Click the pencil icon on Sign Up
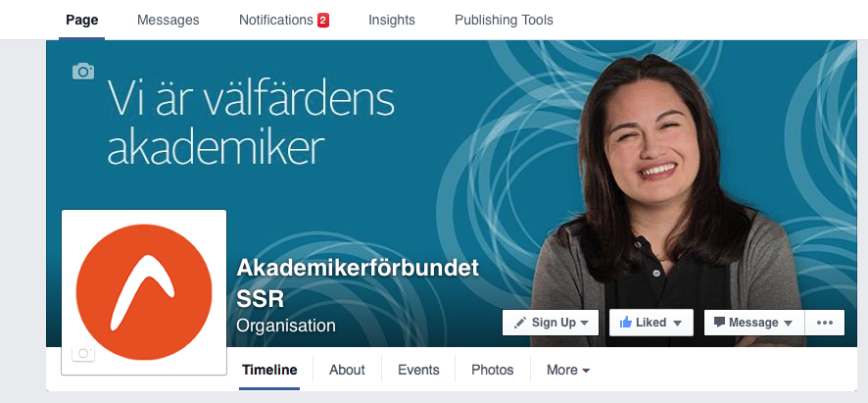Viewport: 868px width, 403px height. [520, 323]
